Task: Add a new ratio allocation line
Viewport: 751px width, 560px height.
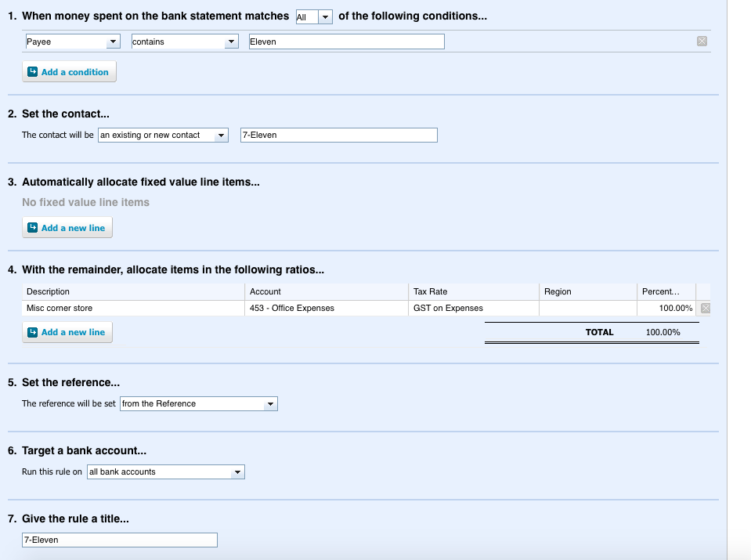Action: (67, 332)
